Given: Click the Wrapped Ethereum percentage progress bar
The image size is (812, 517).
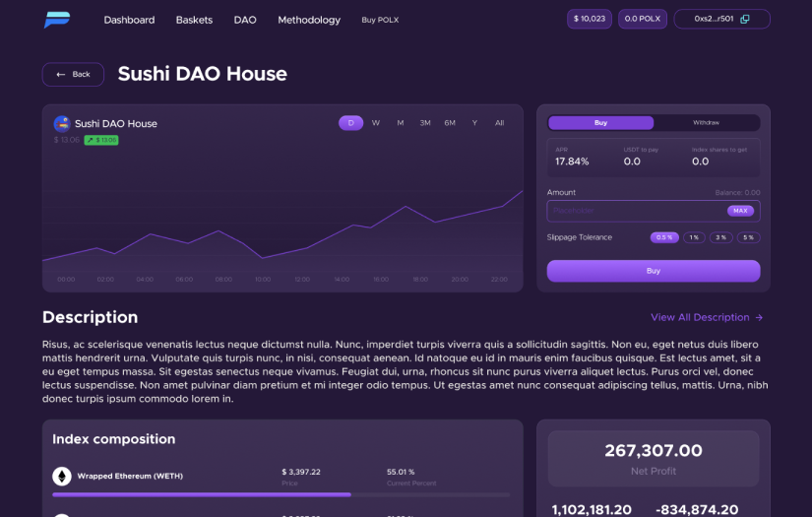Looking at the screenshot, I should [x=281, y=494].
